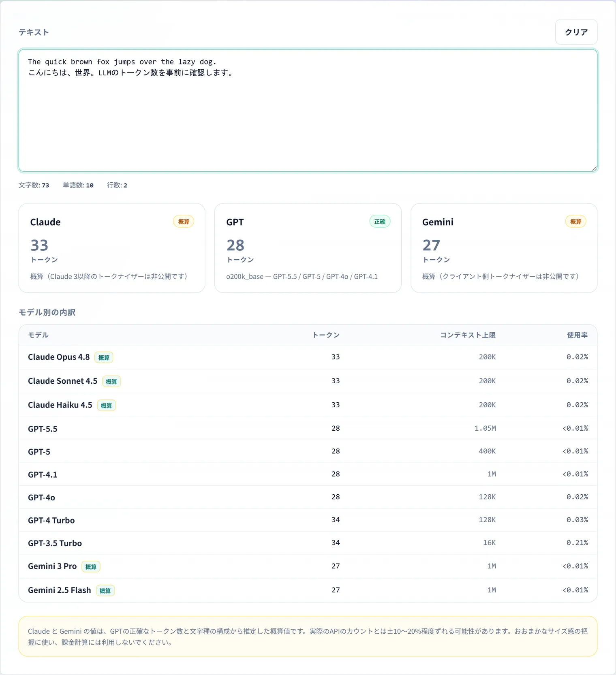Click the コンテキスト上限 column header
The height and width of the screenshot is (675, 616).
tap(468, 335)
